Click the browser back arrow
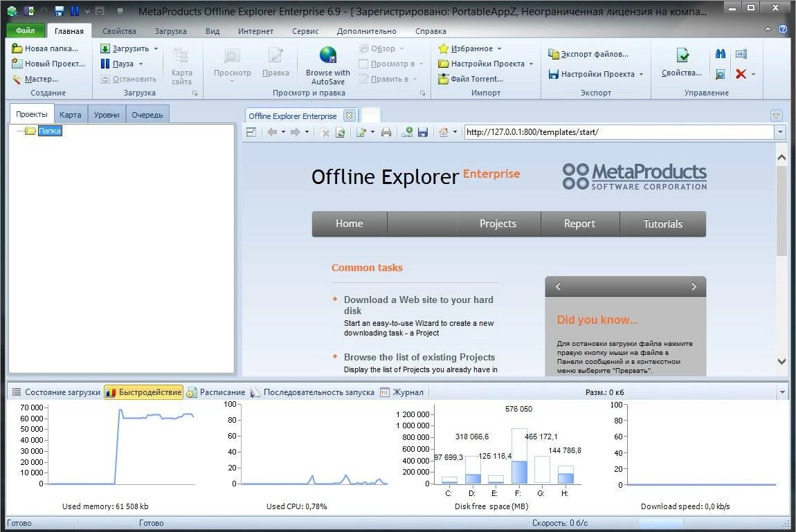Viewport: 796px width, 532px height. click(x=272, y=132)
